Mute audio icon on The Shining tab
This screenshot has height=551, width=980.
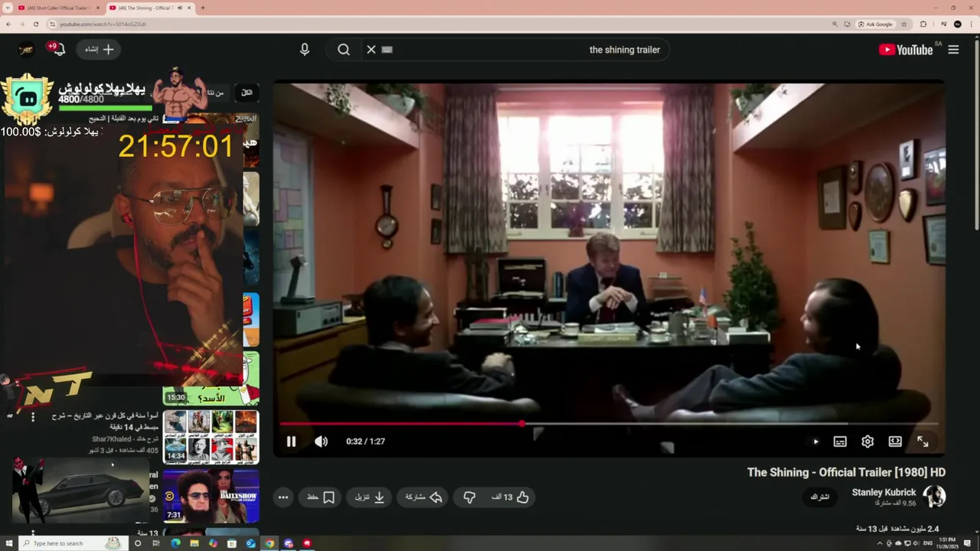coord(180,8)
